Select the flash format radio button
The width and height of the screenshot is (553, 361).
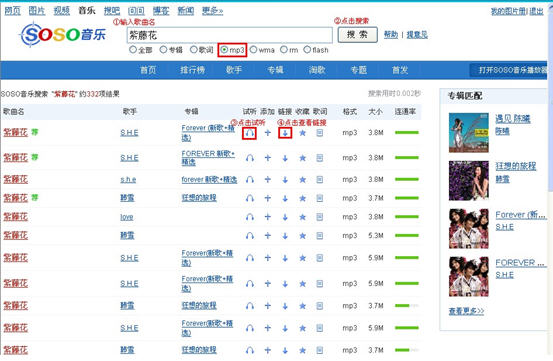tap(307, 50)
